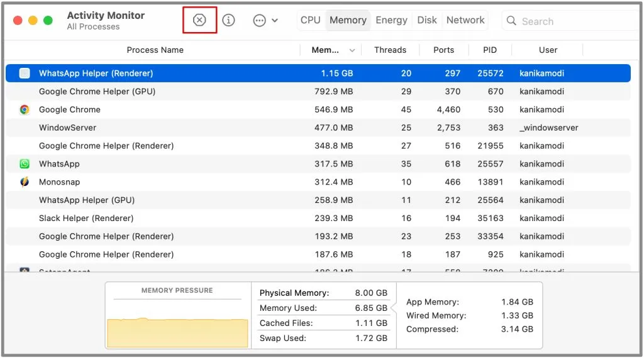
Task: Click the Memory Used 6.85 GB entry
Action: pos(323,308)
